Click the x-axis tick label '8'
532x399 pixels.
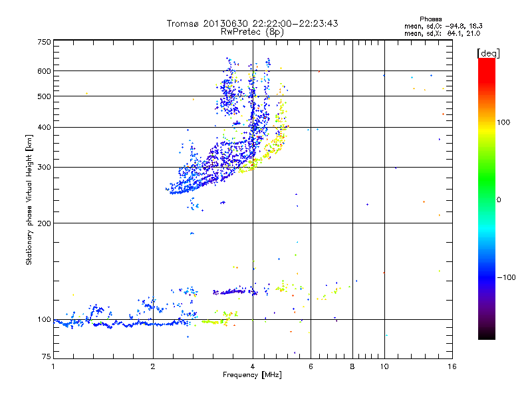pos(352,366)
